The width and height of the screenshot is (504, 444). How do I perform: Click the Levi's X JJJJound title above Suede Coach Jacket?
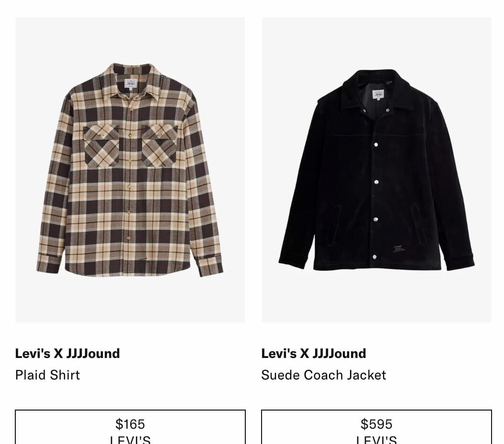[314, 353]
